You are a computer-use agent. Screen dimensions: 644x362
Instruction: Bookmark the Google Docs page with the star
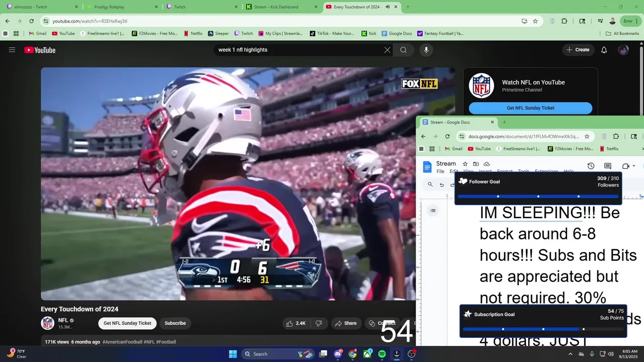(x=587, y=136)
